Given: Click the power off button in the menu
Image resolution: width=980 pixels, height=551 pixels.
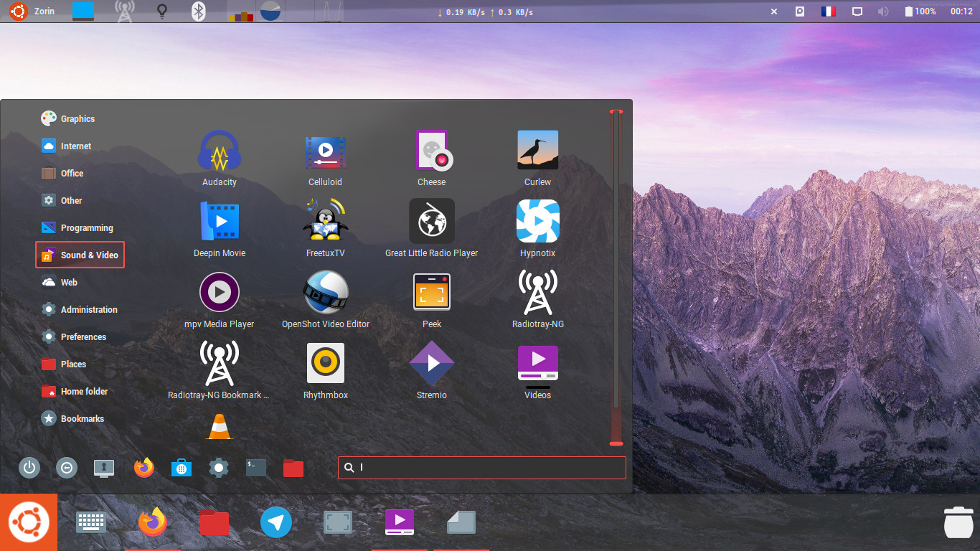Looking at the screenshot, I should click(x=29, y=468).
